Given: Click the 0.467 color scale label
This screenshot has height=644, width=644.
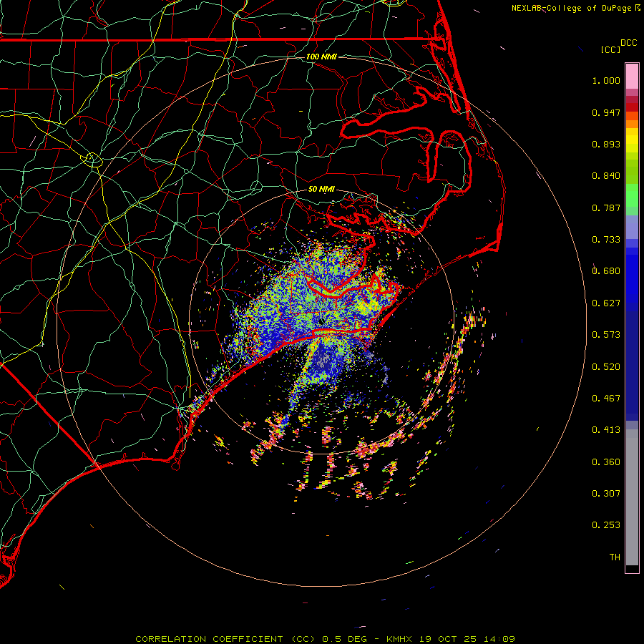Looking at the screenshot, I should [606, 399].
